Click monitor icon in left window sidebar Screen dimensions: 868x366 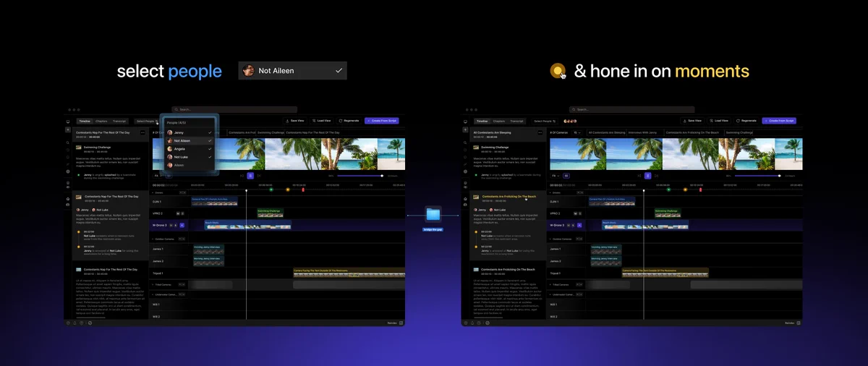pyautogui.click(x=68, y=122)
